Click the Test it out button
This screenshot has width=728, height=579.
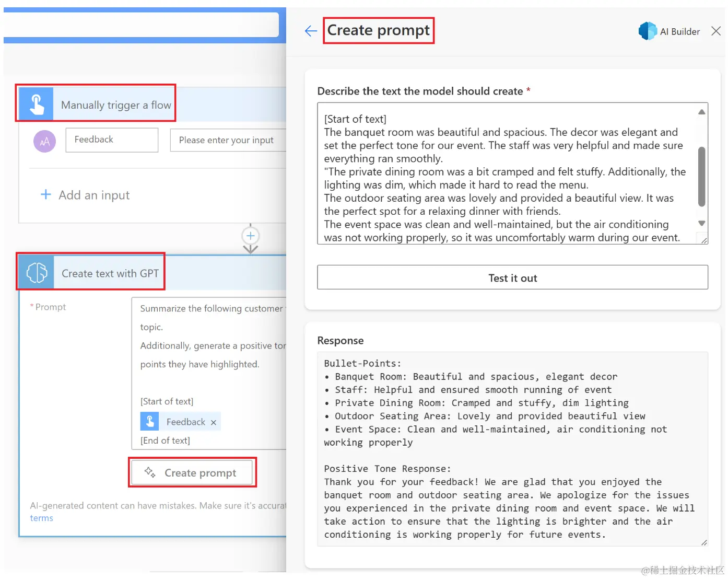tap(513, 277)
